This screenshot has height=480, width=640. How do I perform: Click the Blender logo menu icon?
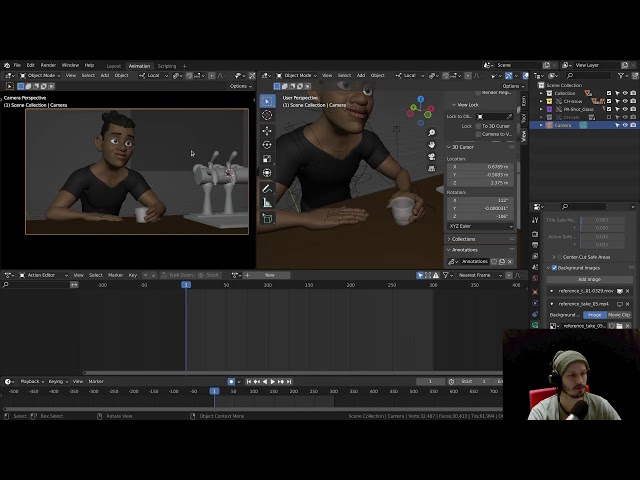(x=7, y=65)
